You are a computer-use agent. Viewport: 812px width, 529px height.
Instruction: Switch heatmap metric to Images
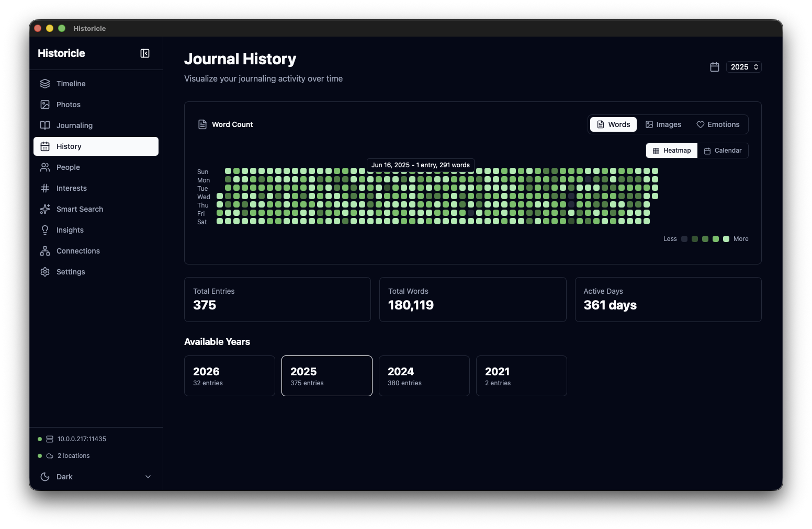click(x=663, y=124)
